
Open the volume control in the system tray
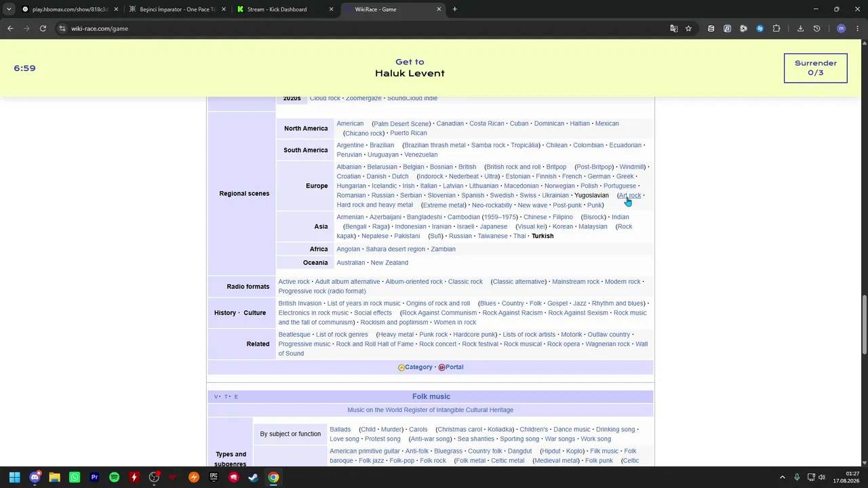822,477
